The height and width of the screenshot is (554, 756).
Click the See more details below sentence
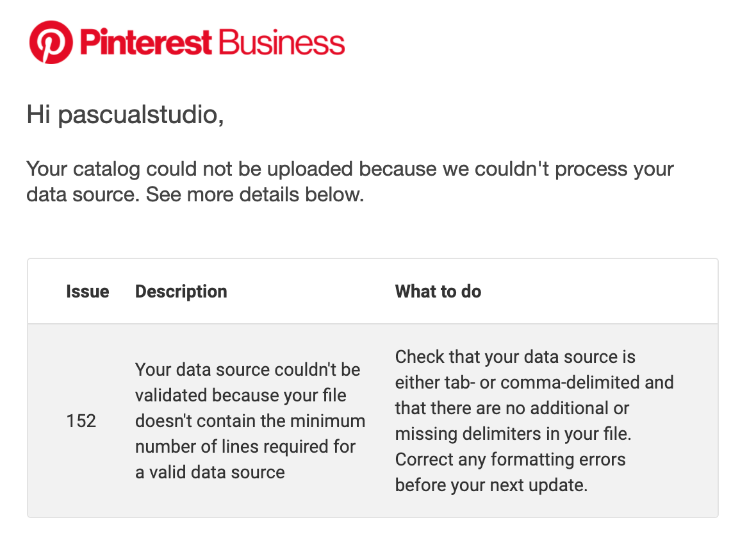(255, 194)
